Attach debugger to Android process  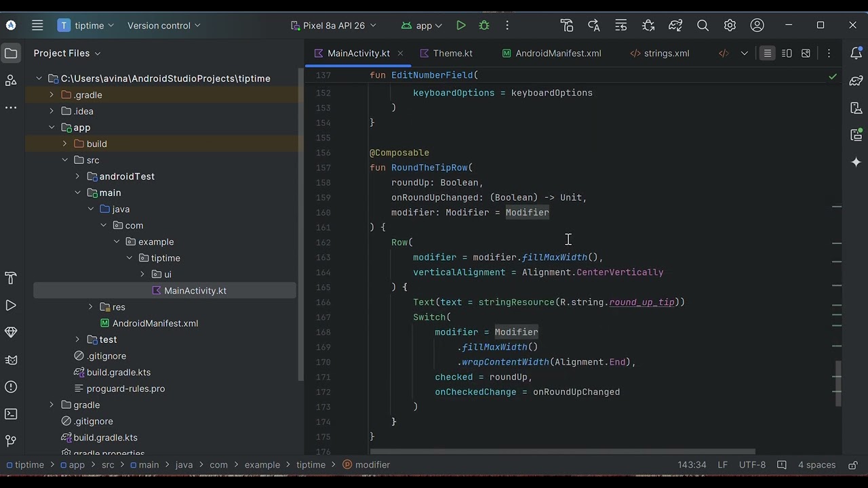648,26
